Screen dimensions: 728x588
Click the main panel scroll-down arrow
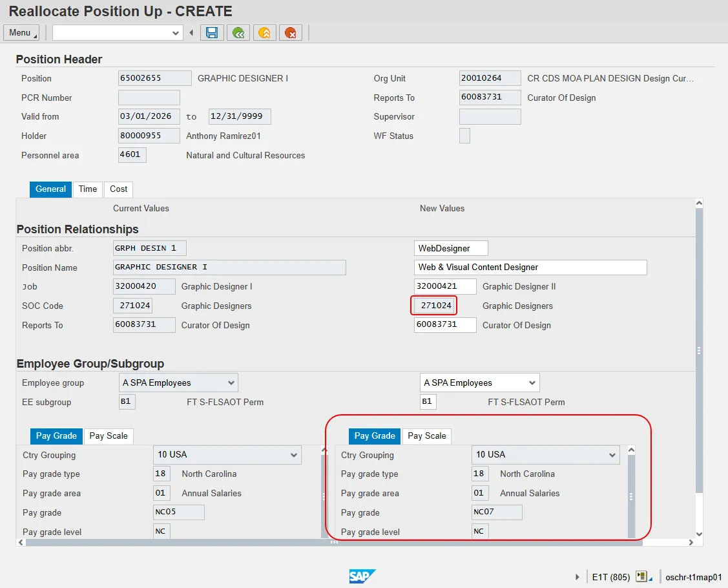tap(698, 534)
